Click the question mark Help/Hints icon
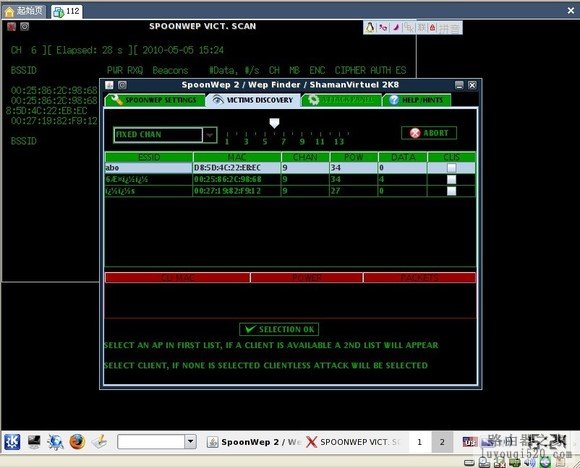Viewport: 580px width, 468px height. point(394,100)
